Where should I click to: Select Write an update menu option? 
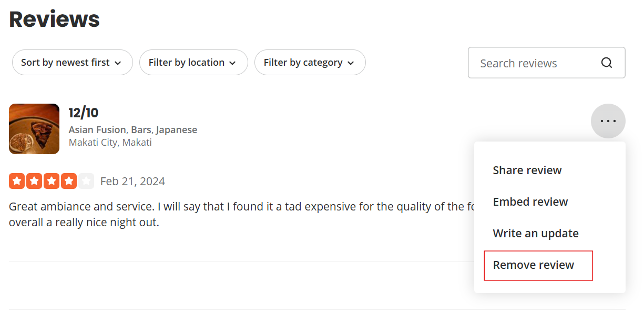click(536, 234)
